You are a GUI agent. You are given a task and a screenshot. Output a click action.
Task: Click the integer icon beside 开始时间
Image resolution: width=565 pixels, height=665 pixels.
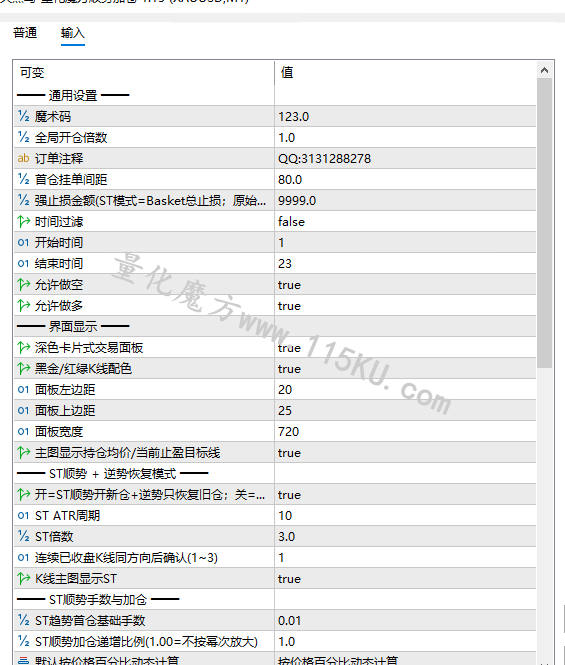(23, 243)
